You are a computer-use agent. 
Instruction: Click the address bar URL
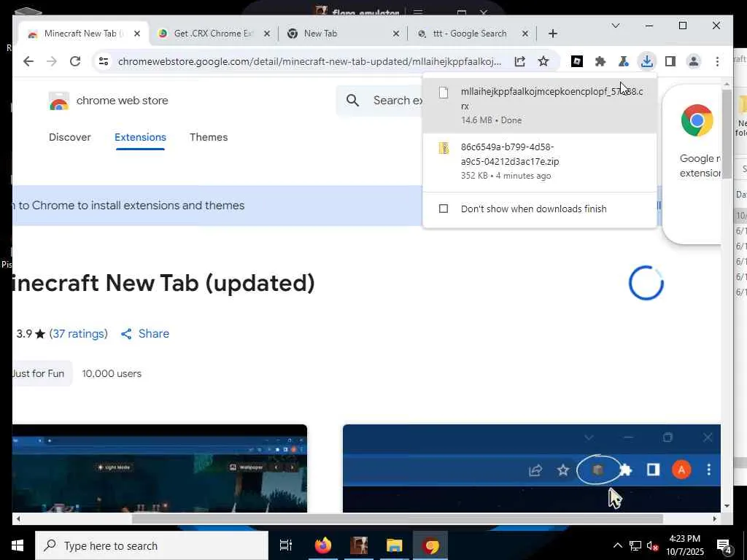[x=309, y=61]
